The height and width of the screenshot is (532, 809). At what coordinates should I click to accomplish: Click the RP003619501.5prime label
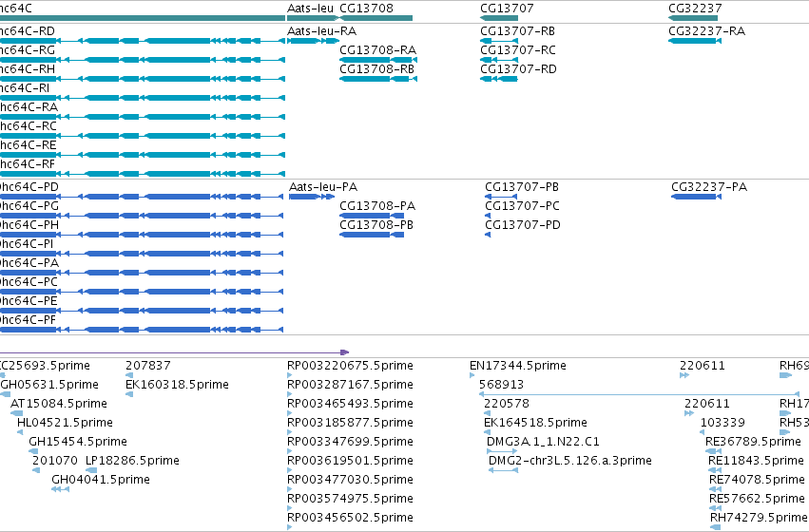click(351, 461)
